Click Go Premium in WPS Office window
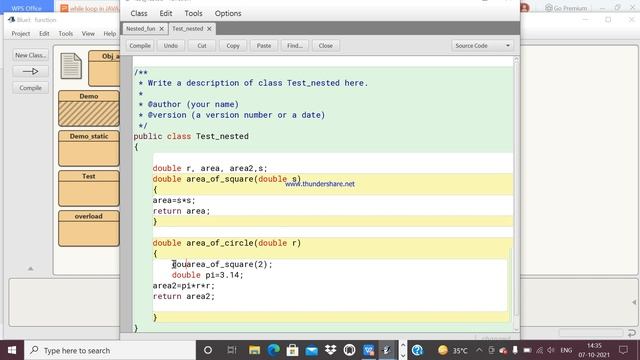 click(566, 8)
